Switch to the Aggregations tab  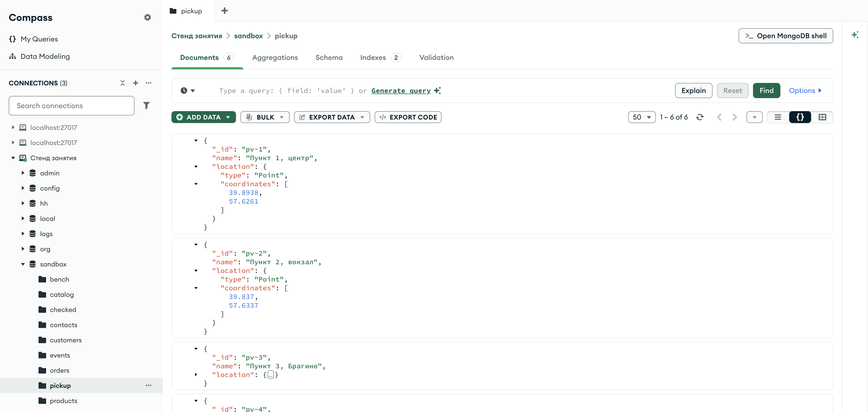coord(275,57)
